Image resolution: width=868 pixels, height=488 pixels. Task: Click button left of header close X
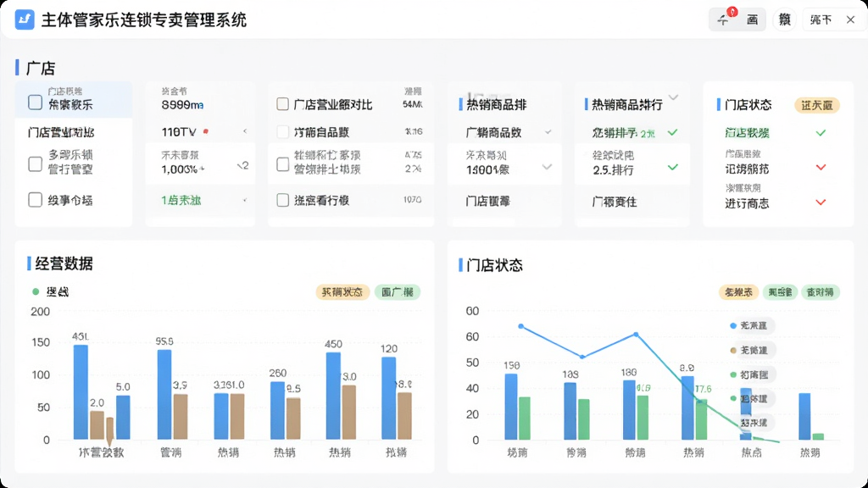821,20
